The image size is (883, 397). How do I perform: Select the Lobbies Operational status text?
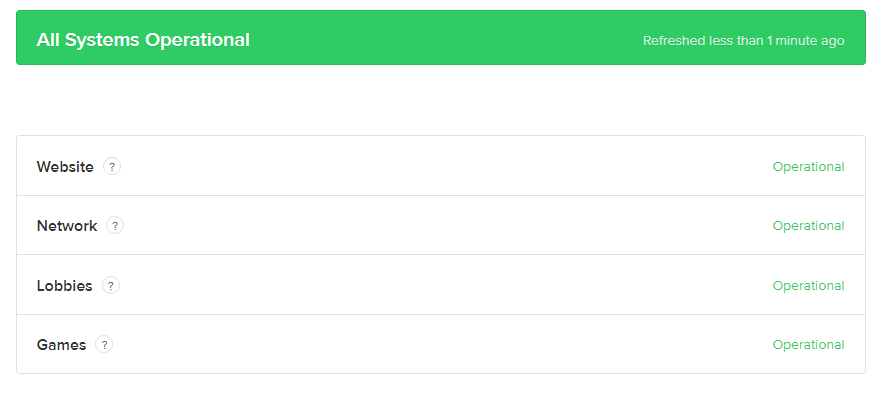pos(808,286)
